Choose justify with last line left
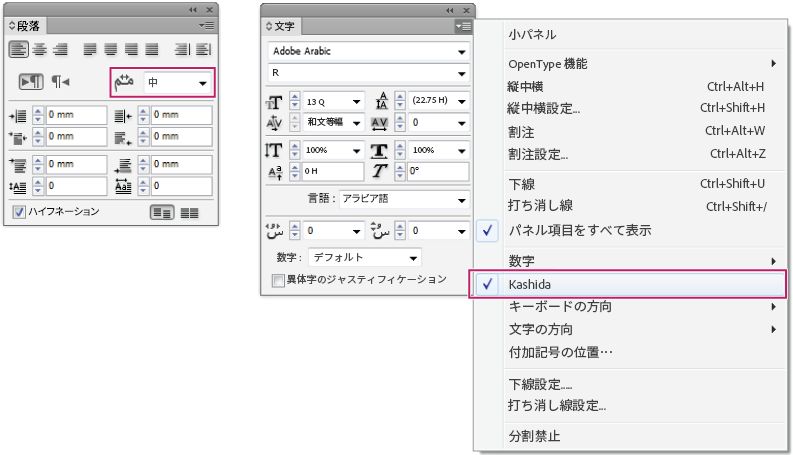This screenshot has height=455, width=793. tap(90, 49)
